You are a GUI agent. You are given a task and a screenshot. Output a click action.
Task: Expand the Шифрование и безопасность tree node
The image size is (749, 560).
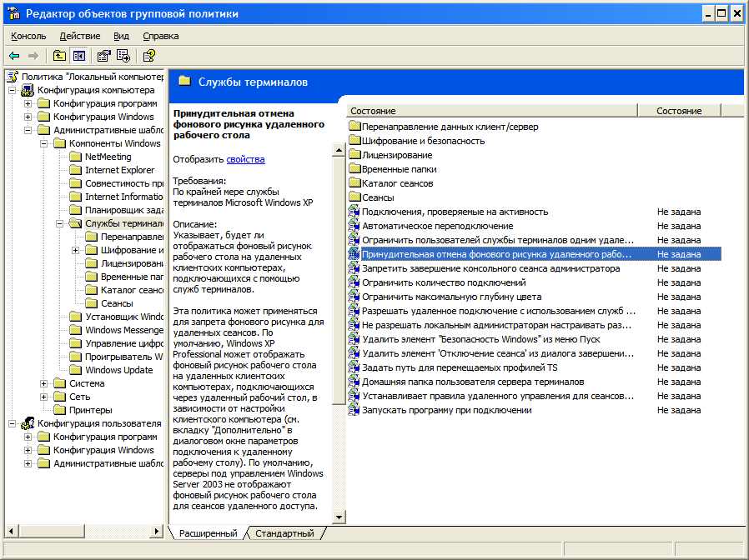click(76, 250)
